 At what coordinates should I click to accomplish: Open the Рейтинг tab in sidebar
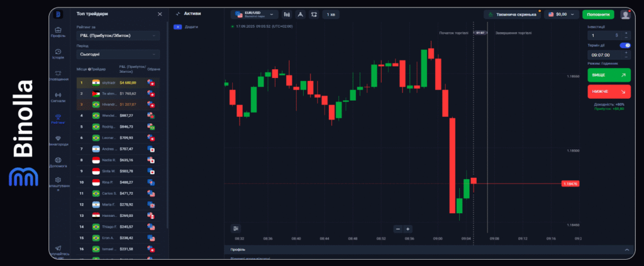[x=58, y=118]
